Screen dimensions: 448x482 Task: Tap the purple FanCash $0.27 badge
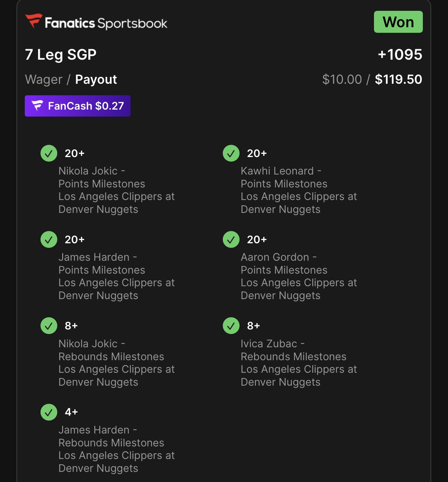pos(78,106)
